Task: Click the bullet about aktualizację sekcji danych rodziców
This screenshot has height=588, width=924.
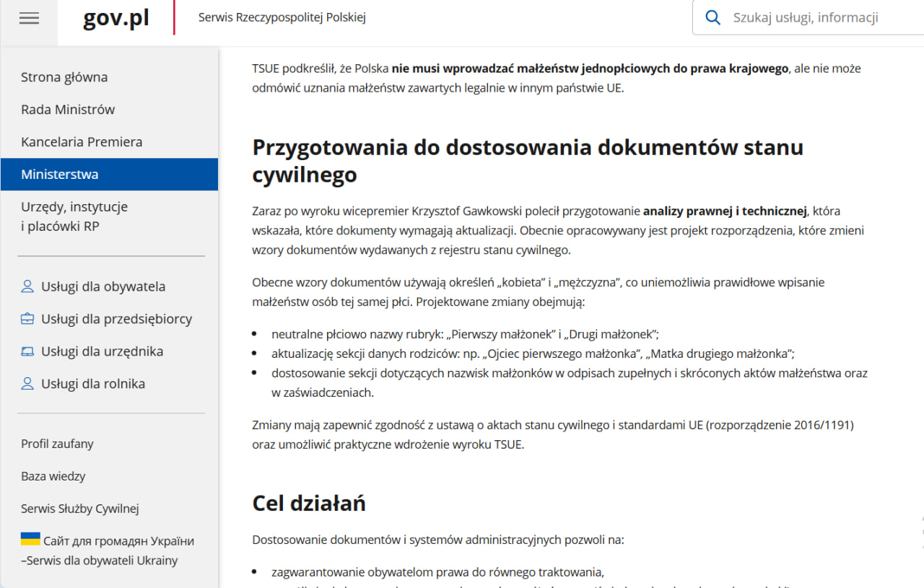Action: pos(533,354)
